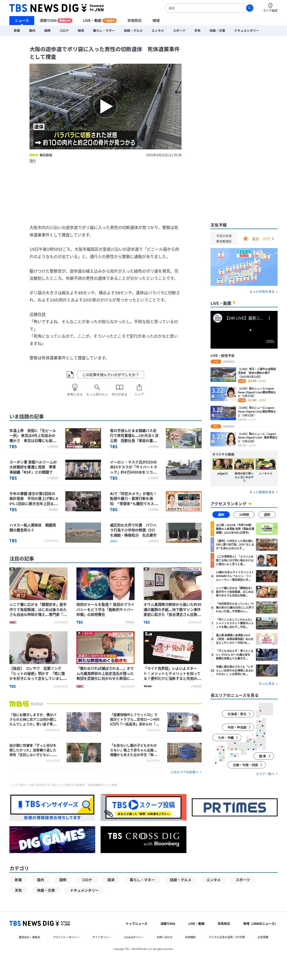
Task: Open DIG GAMES banner
Action: 52,840
